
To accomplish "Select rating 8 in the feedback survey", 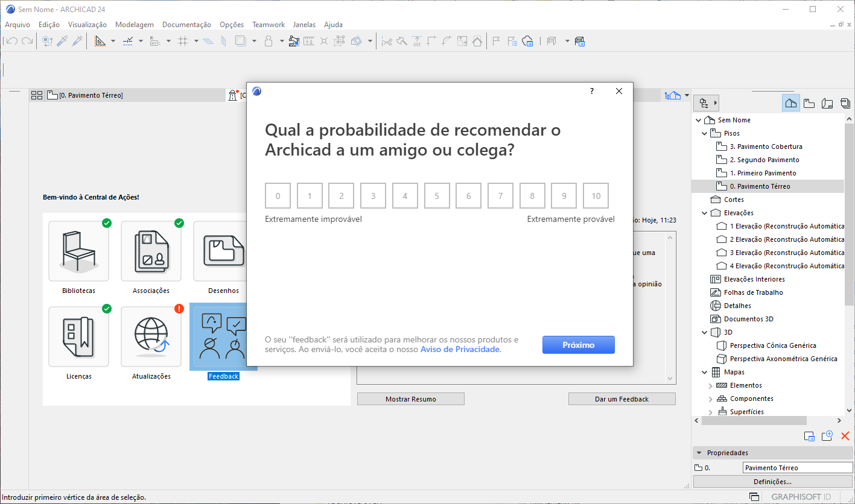I will 532,196.
